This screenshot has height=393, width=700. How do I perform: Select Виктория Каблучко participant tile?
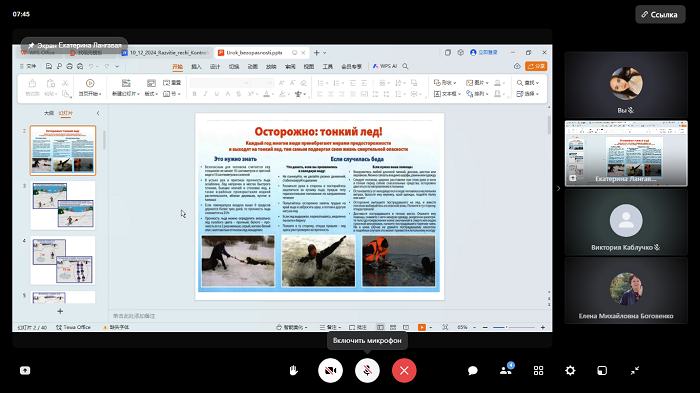coord(626,222)
